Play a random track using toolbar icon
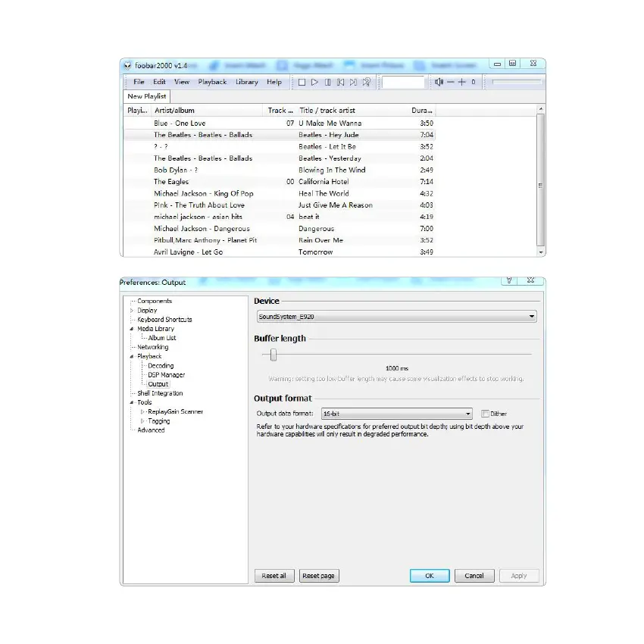 coord(367,82)
